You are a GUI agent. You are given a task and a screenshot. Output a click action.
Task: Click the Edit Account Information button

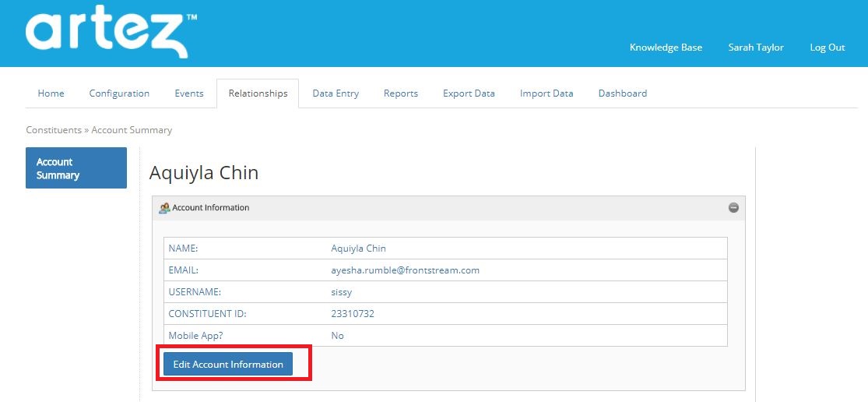(228, 365)
